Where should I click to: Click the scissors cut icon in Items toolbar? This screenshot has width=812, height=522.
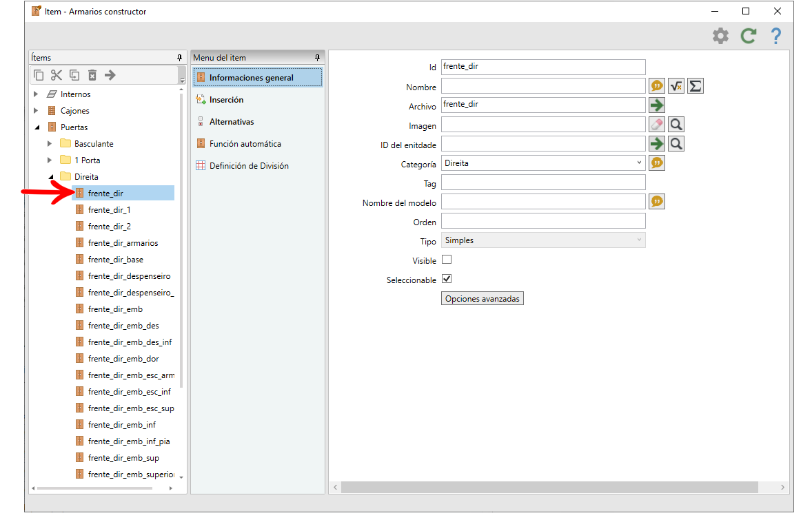[57, 76]
